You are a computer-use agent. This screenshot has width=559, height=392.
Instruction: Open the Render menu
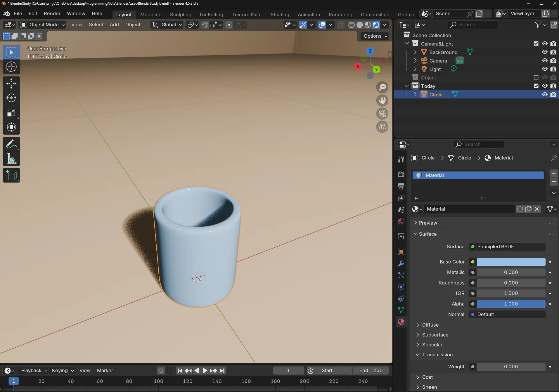[x=52, y=14]
